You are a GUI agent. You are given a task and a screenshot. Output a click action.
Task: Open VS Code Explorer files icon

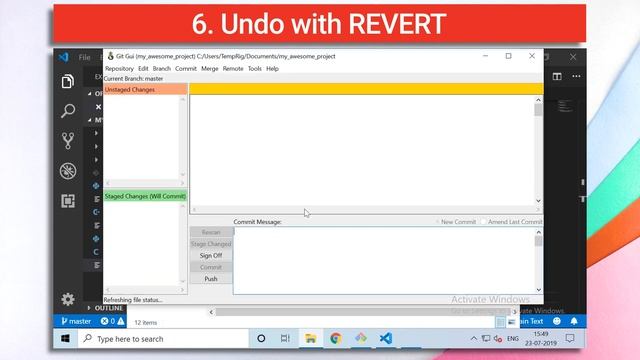coord(68,82)
